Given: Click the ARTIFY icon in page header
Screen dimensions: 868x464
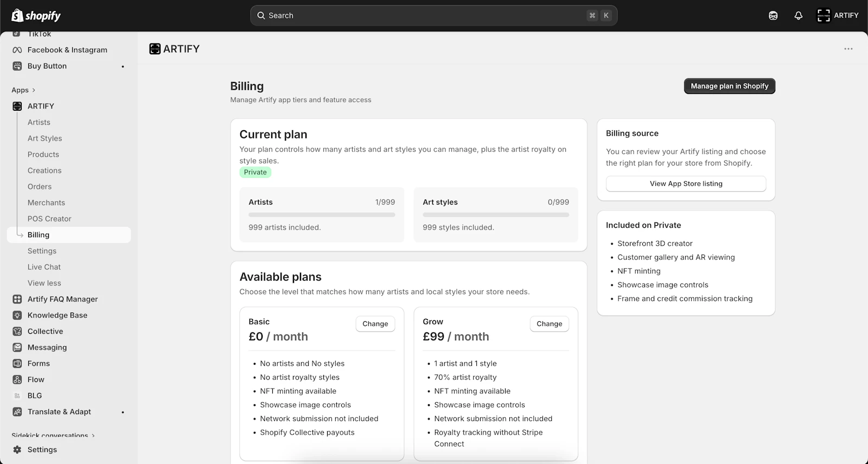Looking at the screenshot, I should pos(155,49).
